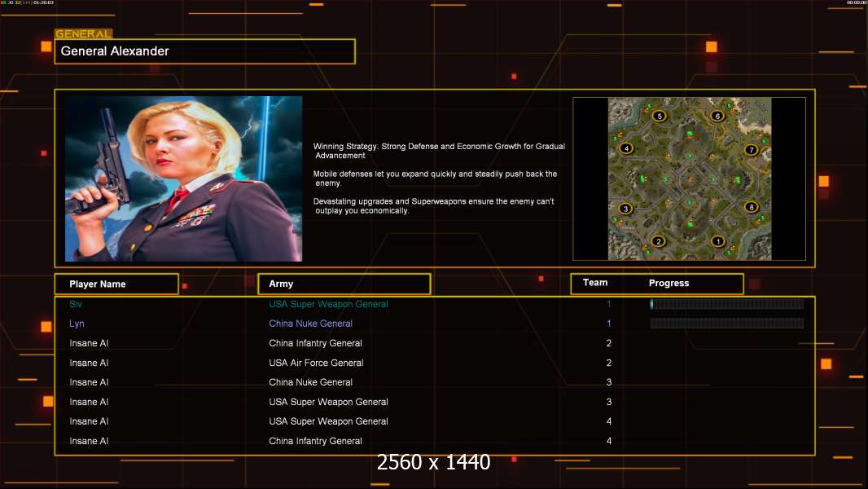This screenshot has height=489, width=868.
Task: Pick start position 4 on the minimap
Action: [x=626, y=148]
